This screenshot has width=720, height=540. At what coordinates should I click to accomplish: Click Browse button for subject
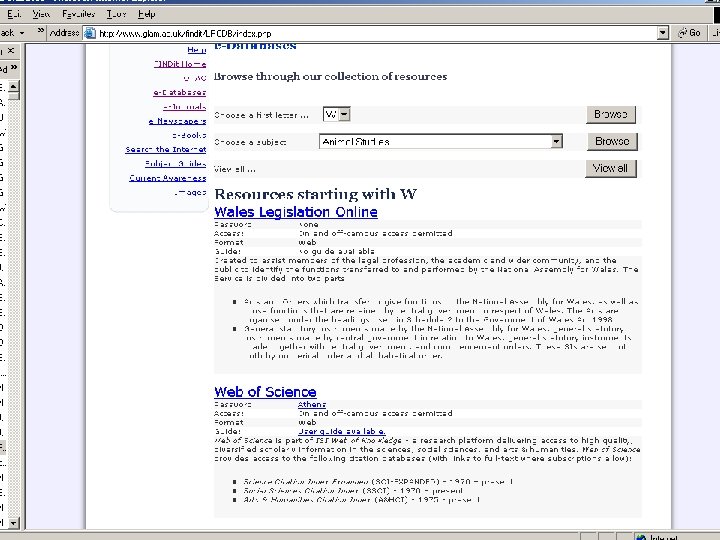coord(612,141)
